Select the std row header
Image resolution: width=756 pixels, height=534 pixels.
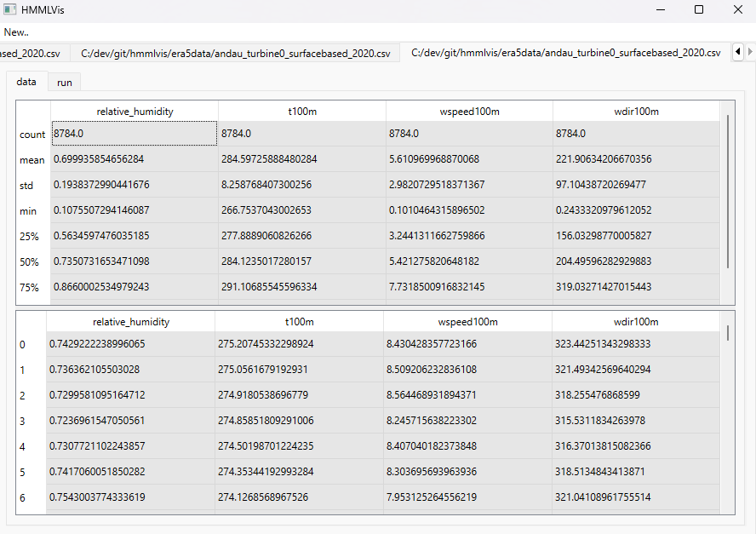(27, 185)
